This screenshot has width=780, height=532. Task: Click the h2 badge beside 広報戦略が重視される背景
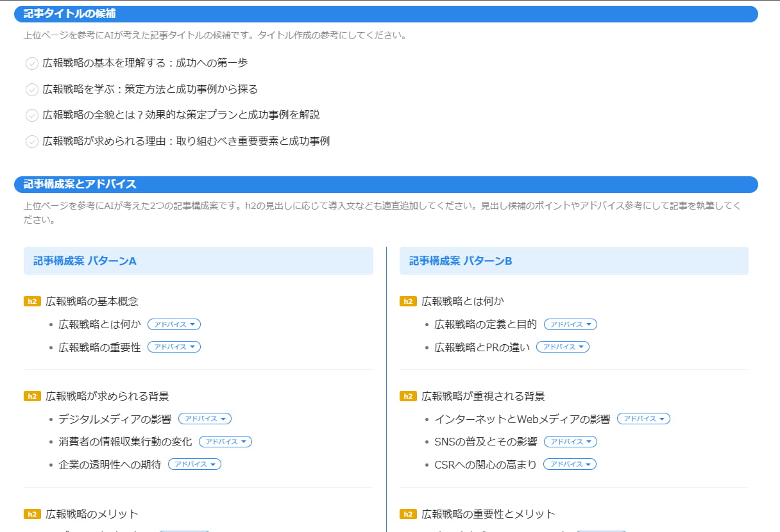408,395
